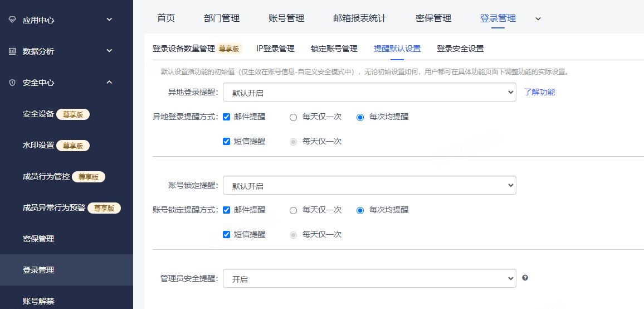Click the 了解功能 link

click(539, 92)
